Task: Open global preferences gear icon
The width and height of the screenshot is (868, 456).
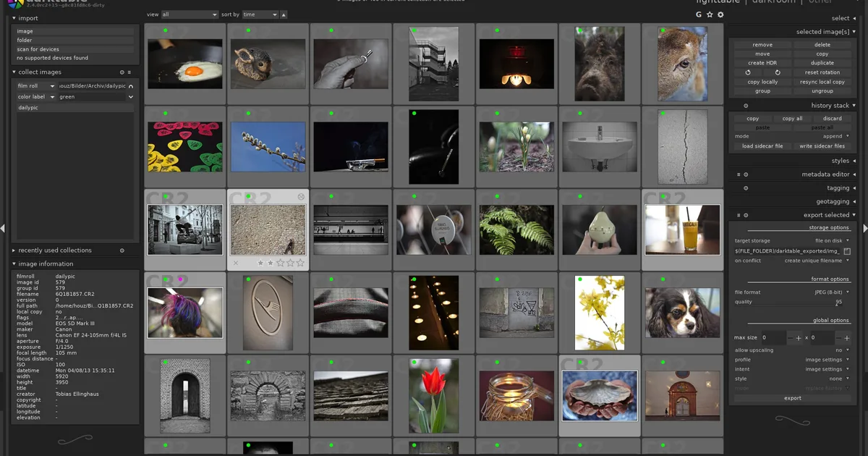Action: pos(720,14)
